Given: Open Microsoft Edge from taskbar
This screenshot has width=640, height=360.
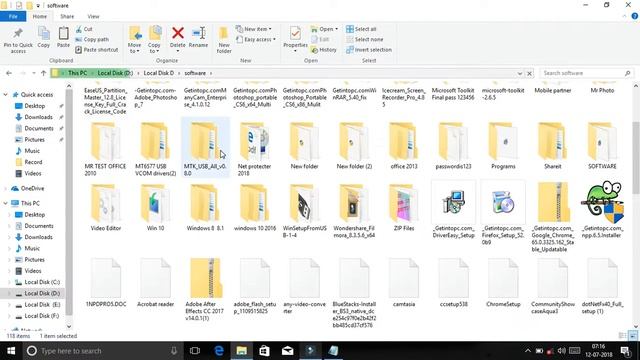Looking at the screenshot, I should point(219,351).
